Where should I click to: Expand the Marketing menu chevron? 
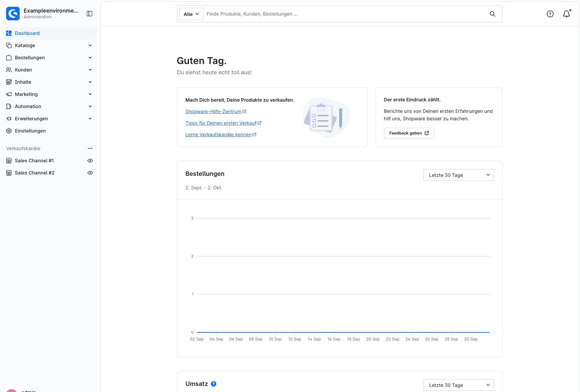[90, 94]
